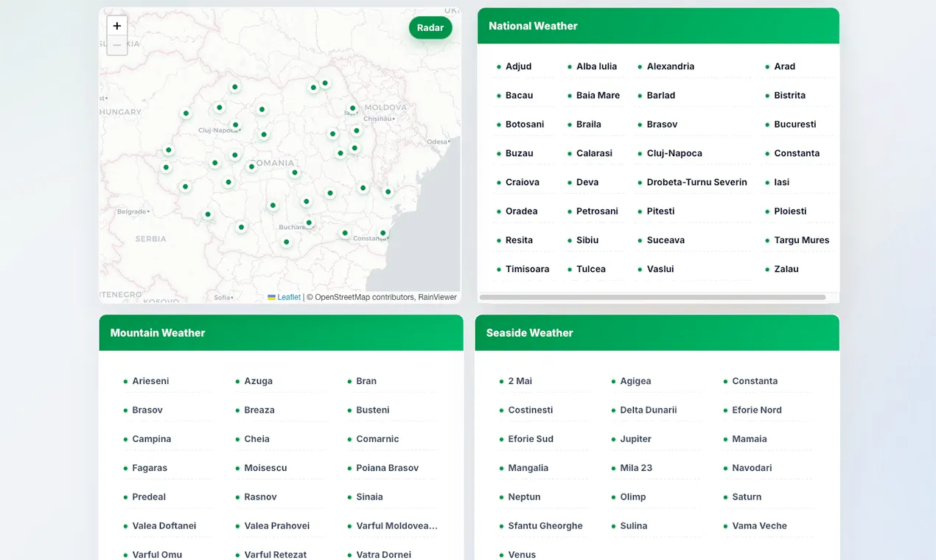
Task: Open seaside weather for Agigea
Action: pyautogui.click(x=635, y=381)
